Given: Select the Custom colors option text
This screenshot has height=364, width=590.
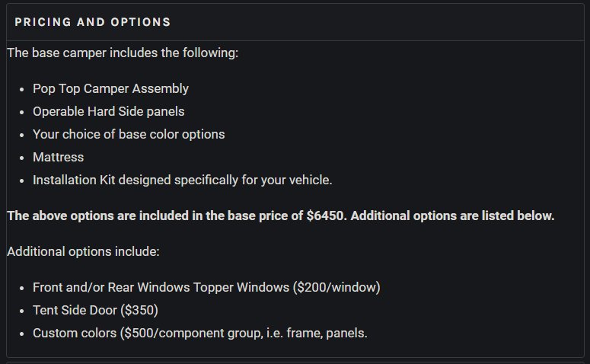Looking at the screenshot, I should pos(75,333).
